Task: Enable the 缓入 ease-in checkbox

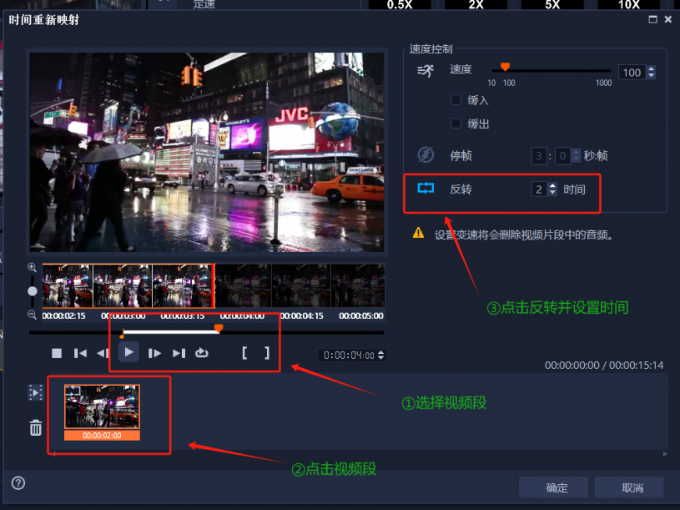Action: coord(455,100)
